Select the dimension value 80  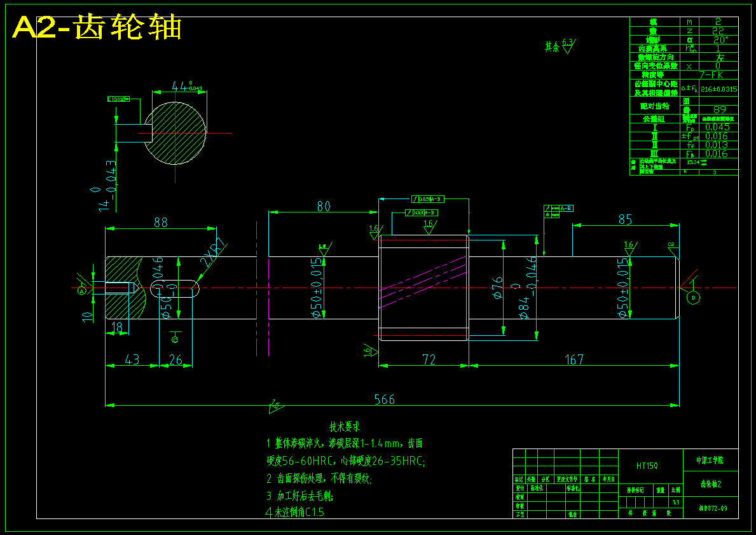click(324, 207)
